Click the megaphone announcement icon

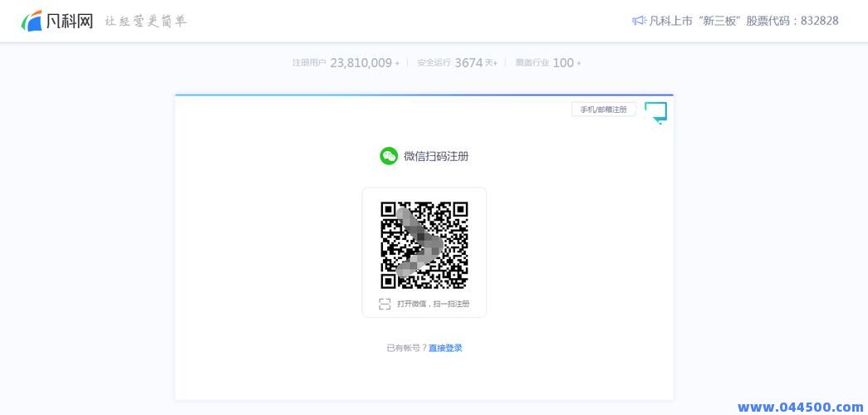639,21
